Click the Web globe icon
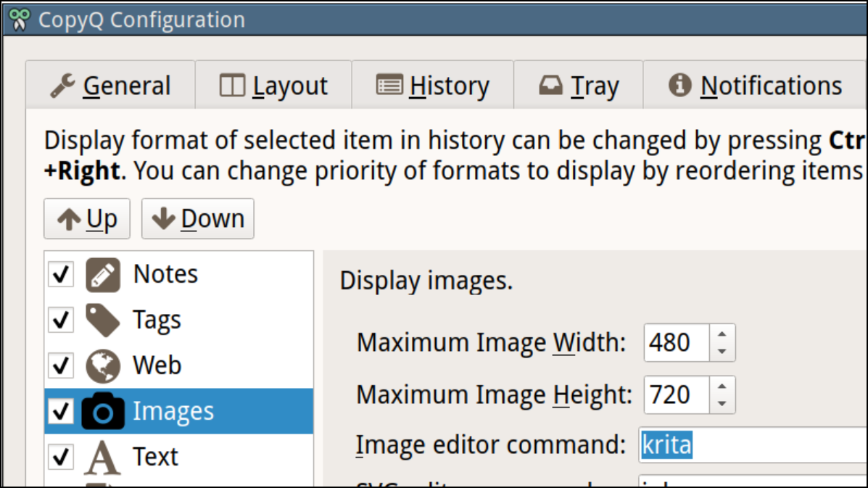This screenshot has height=488, width=868. pos(103,365)
